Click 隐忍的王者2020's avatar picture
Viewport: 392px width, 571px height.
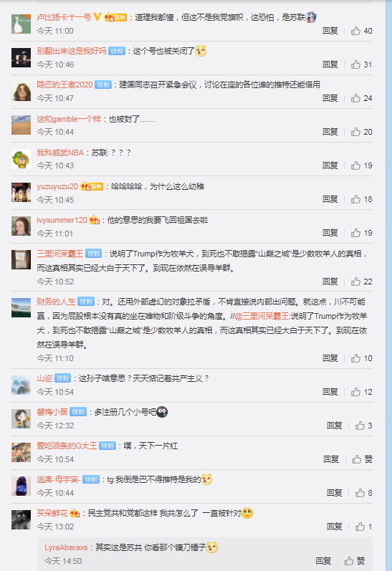(x=21, y=92)
